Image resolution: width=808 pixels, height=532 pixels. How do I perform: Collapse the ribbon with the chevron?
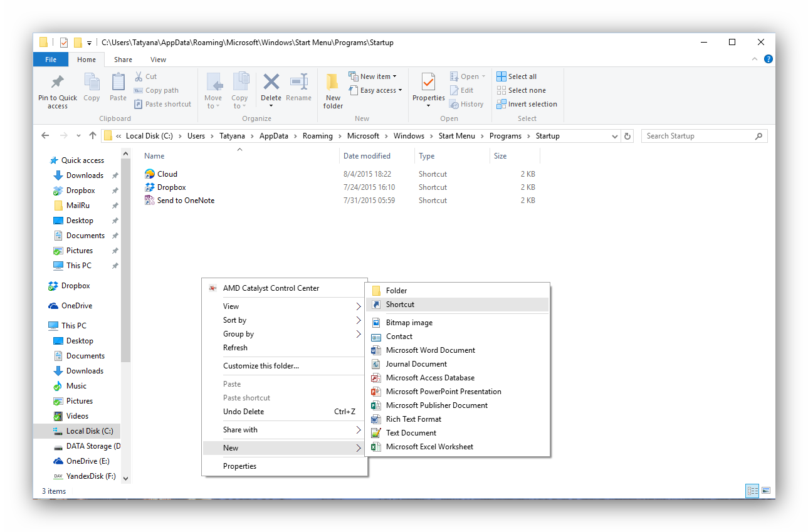pyautogui.click(x=755, y=59)
